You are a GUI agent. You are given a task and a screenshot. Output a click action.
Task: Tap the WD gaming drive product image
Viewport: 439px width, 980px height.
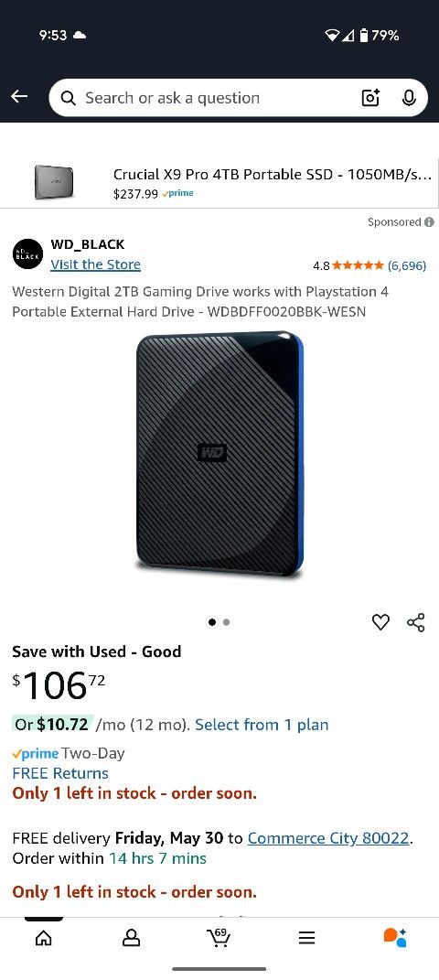click(x=219, y=455)
